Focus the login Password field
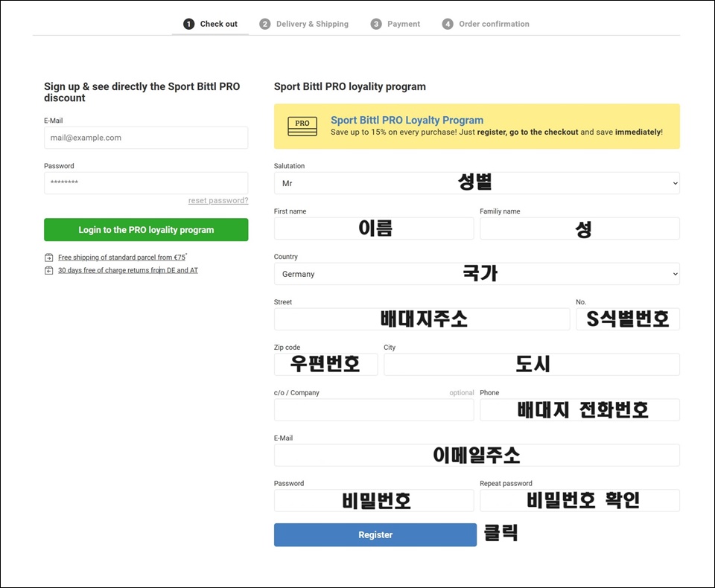 tap(146, 183)
